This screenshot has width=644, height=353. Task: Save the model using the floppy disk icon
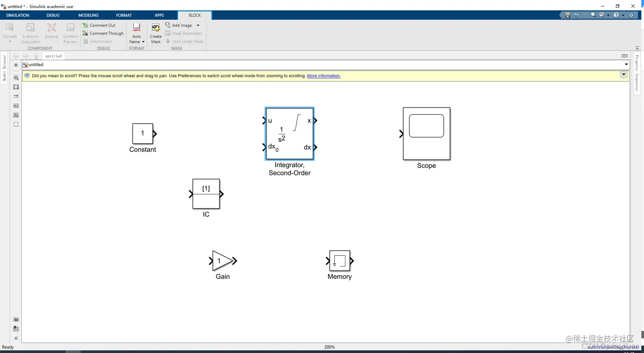(567, 15)
